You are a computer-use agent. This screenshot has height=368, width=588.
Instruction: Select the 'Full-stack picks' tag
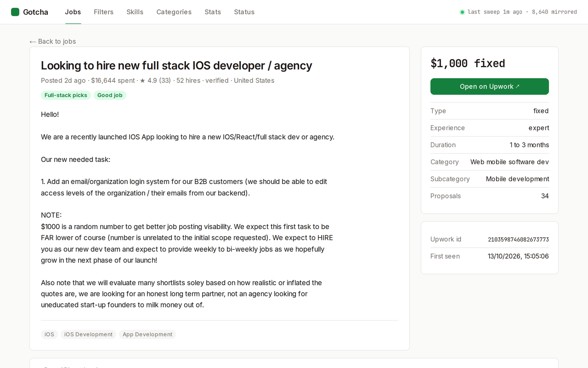[66, 95]
